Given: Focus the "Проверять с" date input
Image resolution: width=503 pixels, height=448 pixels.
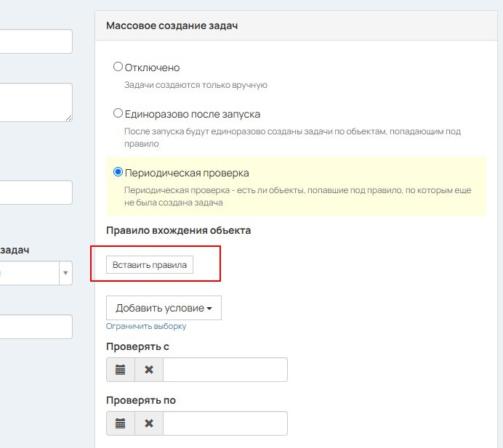Looking at the screenshot, I should pos(225,370).
